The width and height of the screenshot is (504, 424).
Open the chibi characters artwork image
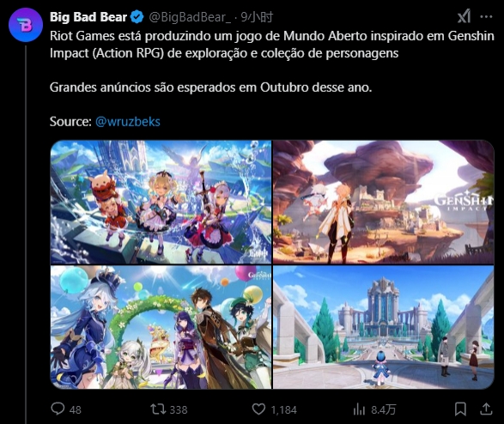[161, 202]
